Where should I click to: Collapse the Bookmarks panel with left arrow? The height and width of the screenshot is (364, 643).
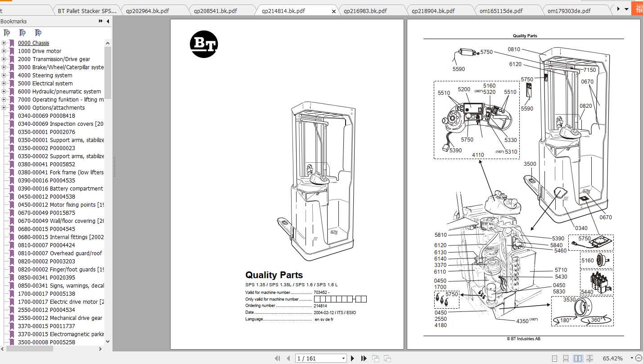[108, 21]
